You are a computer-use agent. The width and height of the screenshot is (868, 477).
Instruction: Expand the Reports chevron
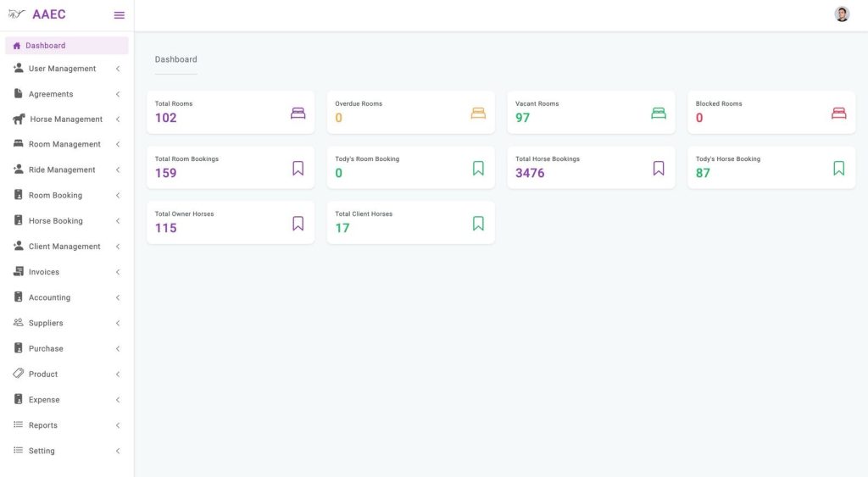[118, 425]
